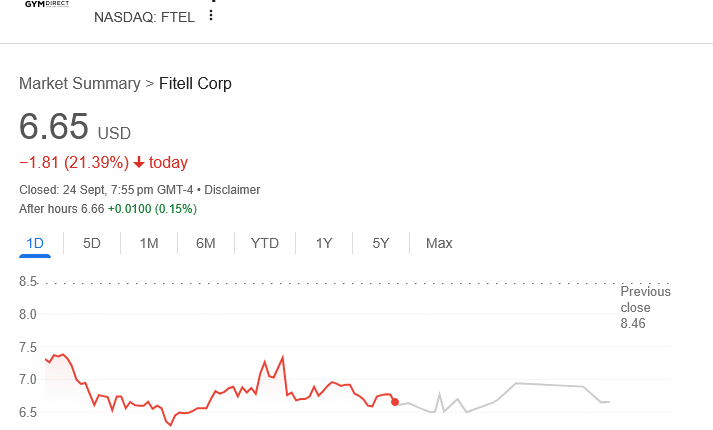The width and height of the screenshot is (713, 430).
Task: Click the red down arrow beside today
Action: pyautogui.click(x=138, y=163)
